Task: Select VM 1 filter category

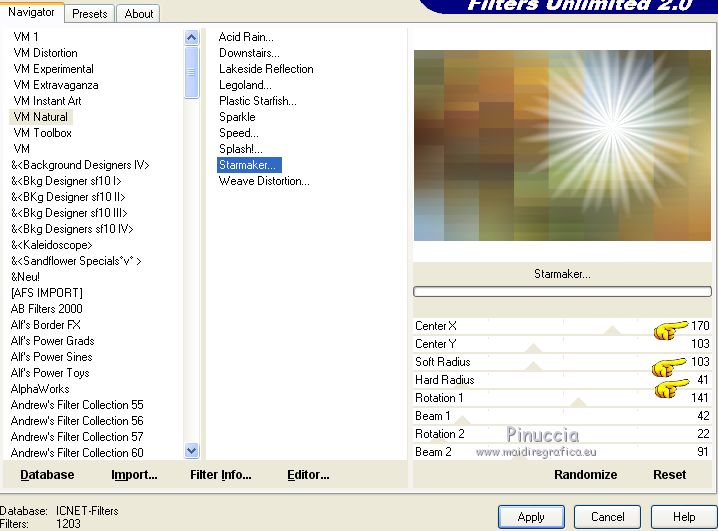Action: click(x=26, y=37)
